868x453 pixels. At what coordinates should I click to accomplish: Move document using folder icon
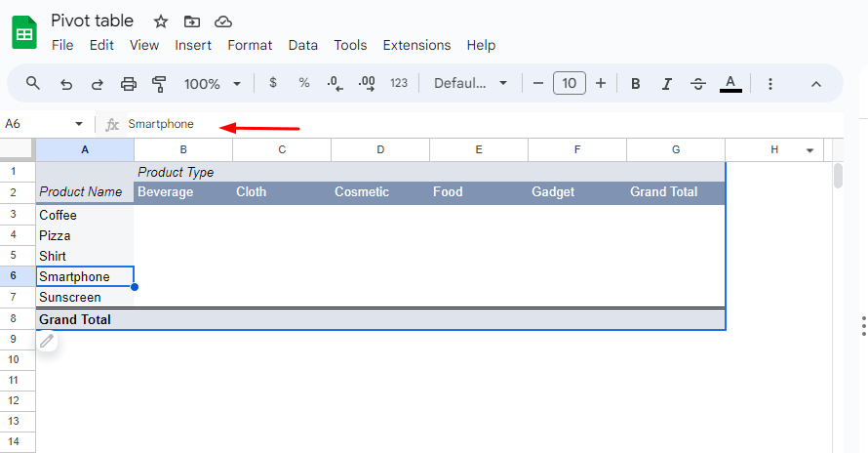[x=192, y=21]
